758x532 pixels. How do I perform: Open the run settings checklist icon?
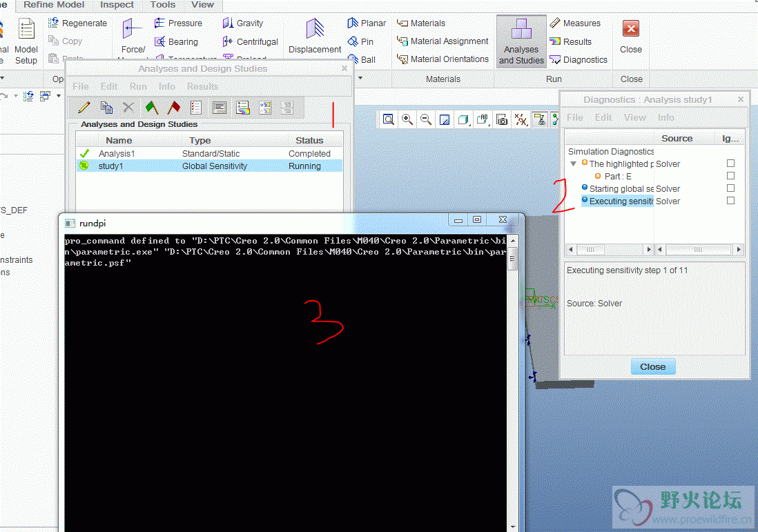pos(196,107)
